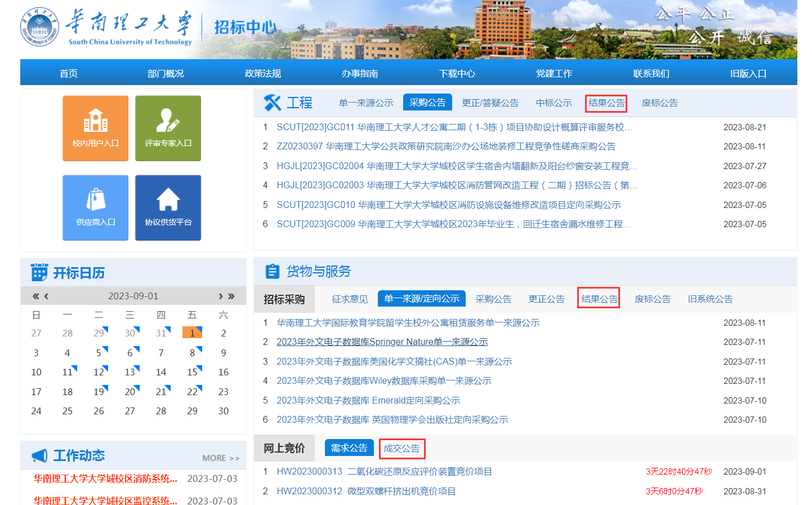Open the 供应商入口 shopping bag tile
Screen dimensions: 812x505
pyautogui.click(x=95, y=207)
